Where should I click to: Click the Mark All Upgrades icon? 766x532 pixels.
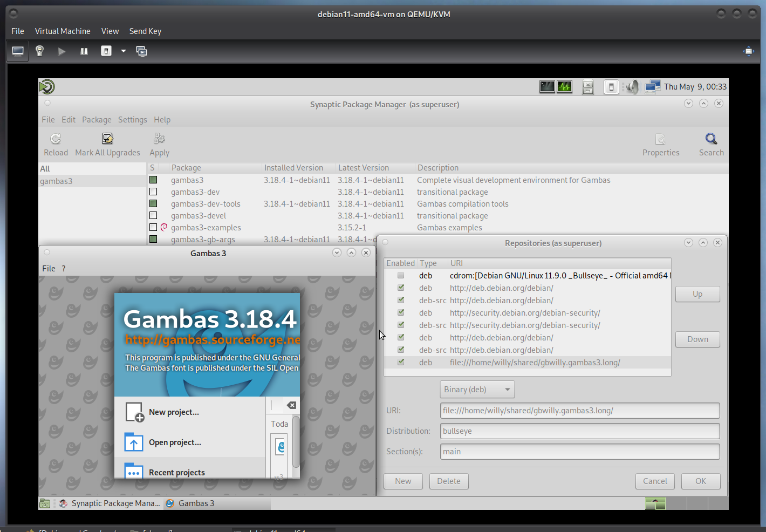(x=107, y=139)
